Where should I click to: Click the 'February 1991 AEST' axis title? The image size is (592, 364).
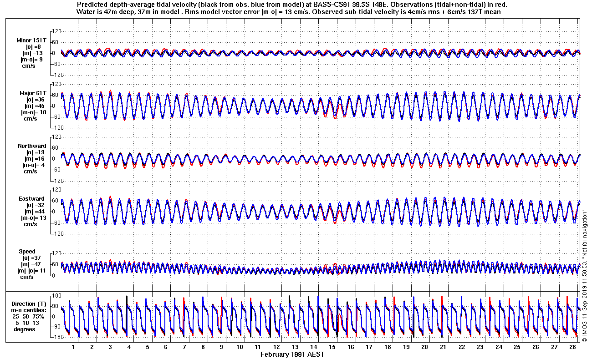(292, 354)
